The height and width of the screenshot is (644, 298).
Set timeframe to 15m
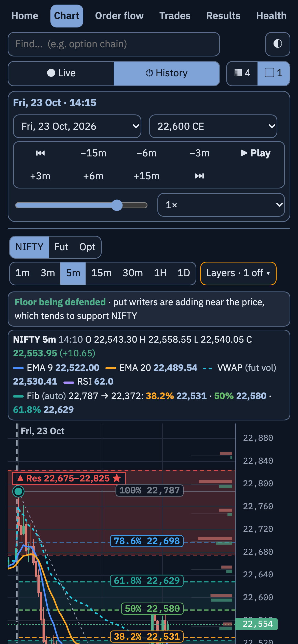click(x=101, y=273)
